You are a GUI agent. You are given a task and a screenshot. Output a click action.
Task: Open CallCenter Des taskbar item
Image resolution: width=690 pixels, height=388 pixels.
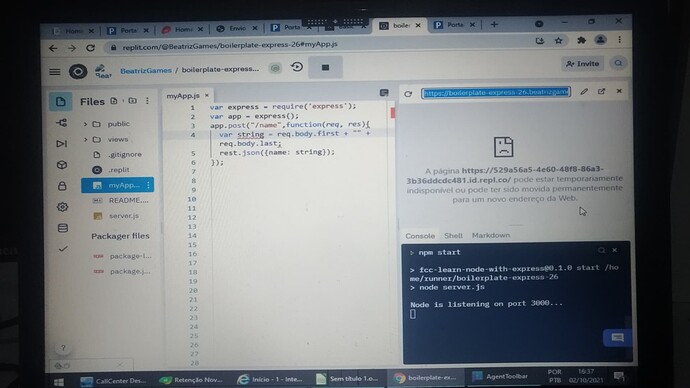click(x=113, y=381)
